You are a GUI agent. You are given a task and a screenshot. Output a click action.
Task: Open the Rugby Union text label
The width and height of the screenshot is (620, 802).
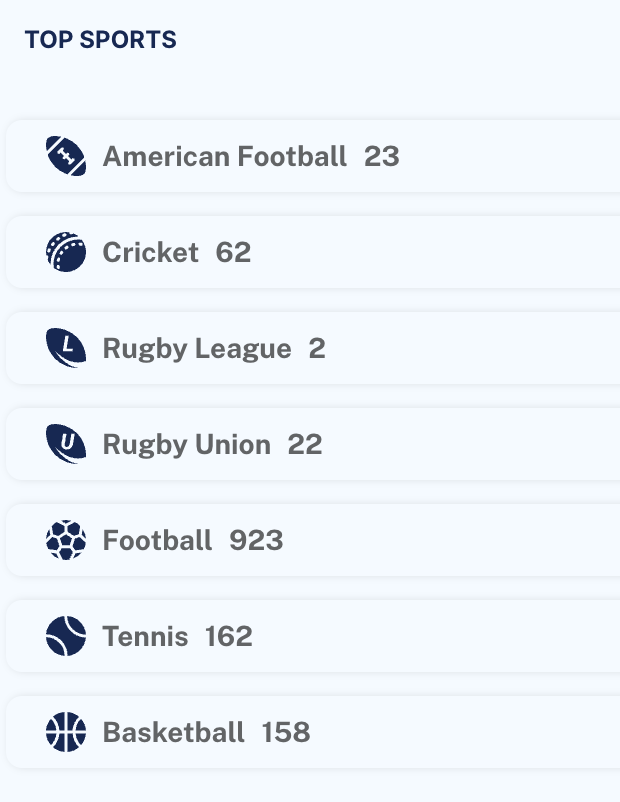(187, 444)
